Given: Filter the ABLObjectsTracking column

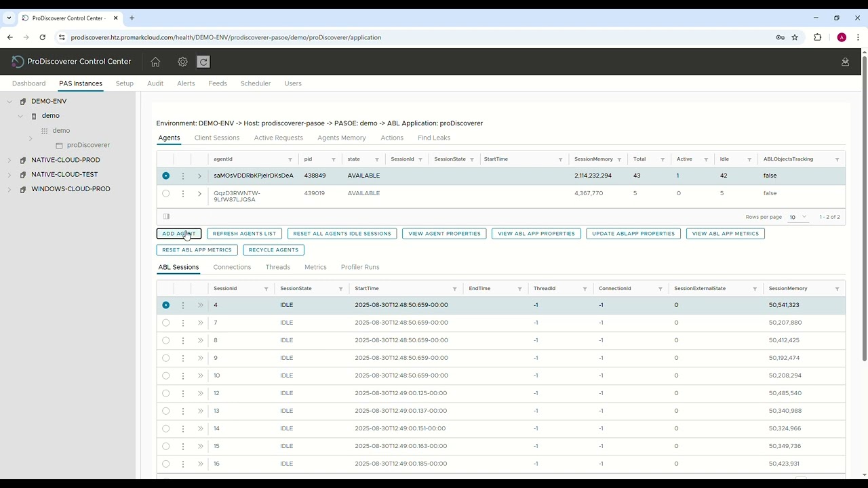Looking at the screenshot, I should [837, 159].
